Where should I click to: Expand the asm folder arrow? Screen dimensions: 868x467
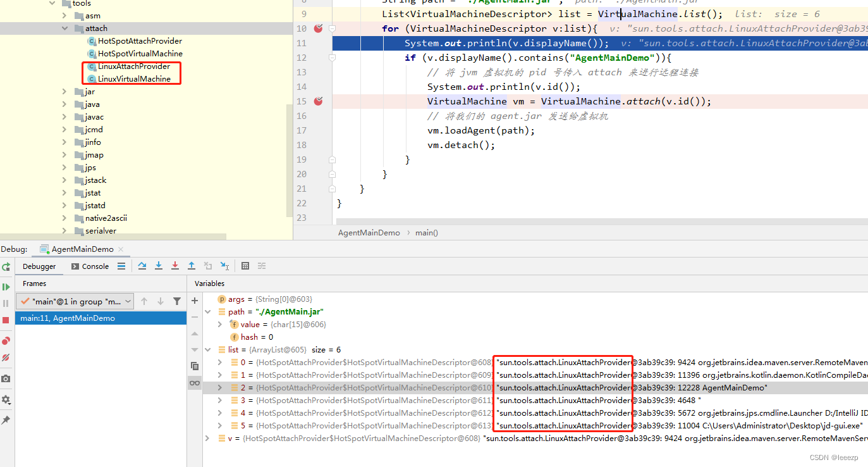[65, 16]
